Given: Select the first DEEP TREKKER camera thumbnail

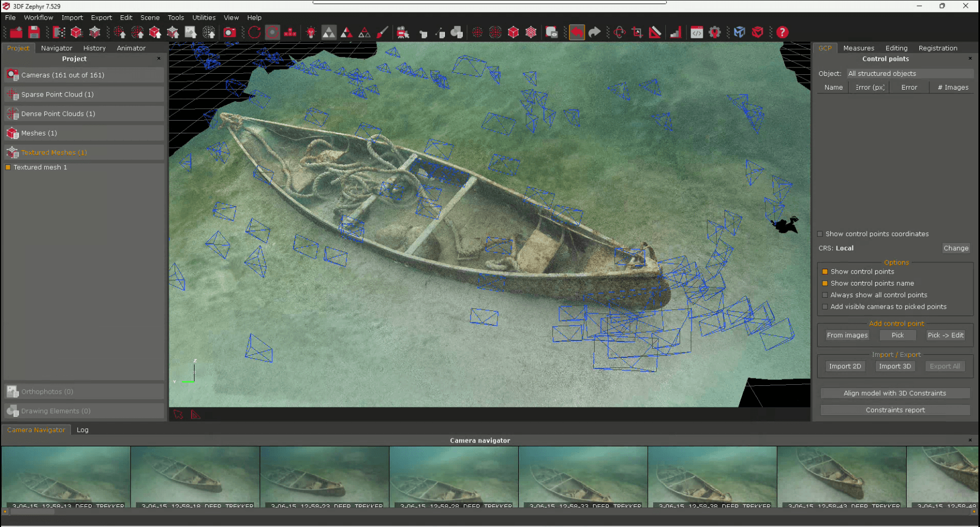Looking at the screenshot, I should click(65, 476).
